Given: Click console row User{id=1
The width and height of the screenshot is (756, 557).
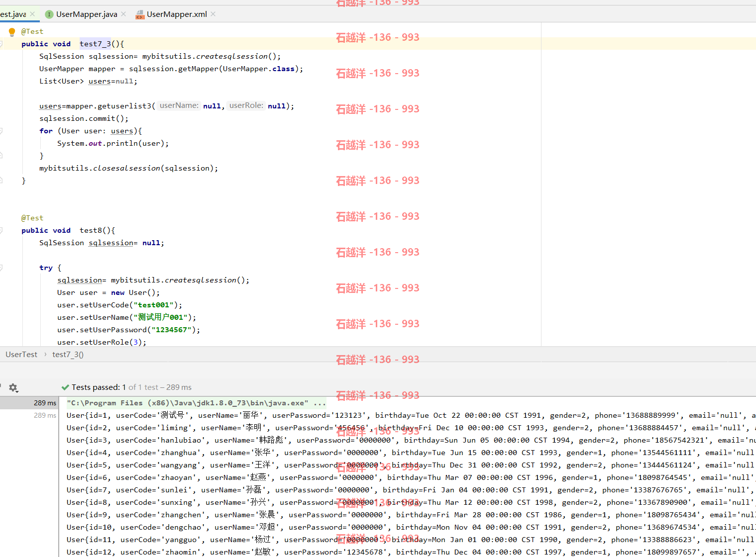Looking at the screenshot, I should (x=411, y=415).
